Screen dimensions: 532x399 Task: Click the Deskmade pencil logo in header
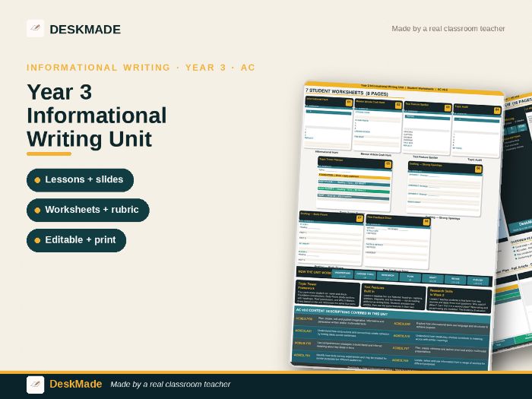click(x=35, y=28)
